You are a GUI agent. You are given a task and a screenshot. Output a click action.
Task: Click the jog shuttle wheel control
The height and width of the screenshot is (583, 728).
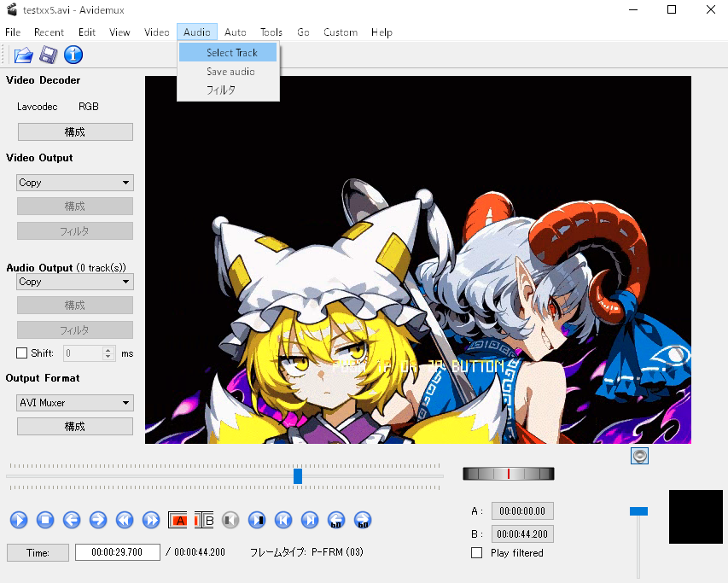[509, 474]
